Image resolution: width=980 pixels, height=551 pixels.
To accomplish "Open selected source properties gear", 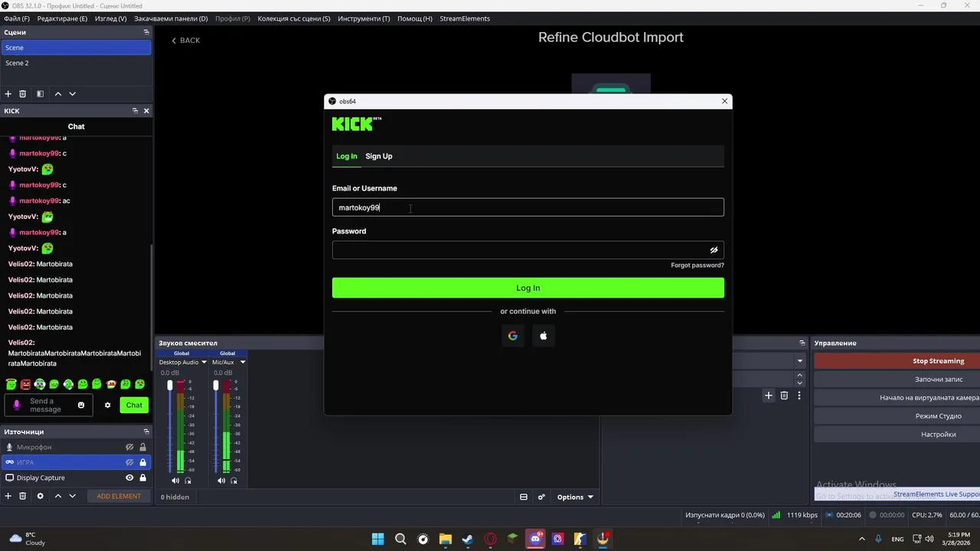I will (x=40, y=496).
